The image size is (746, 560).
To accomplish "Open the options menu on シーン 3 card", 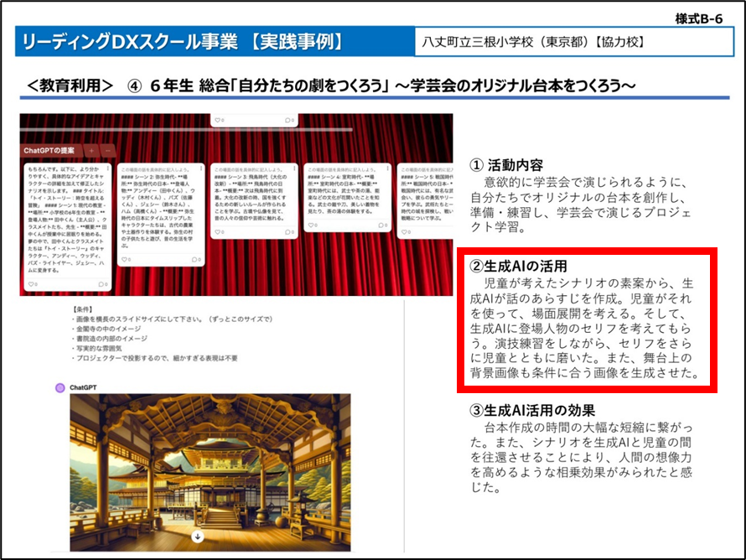I will [294, 169].
